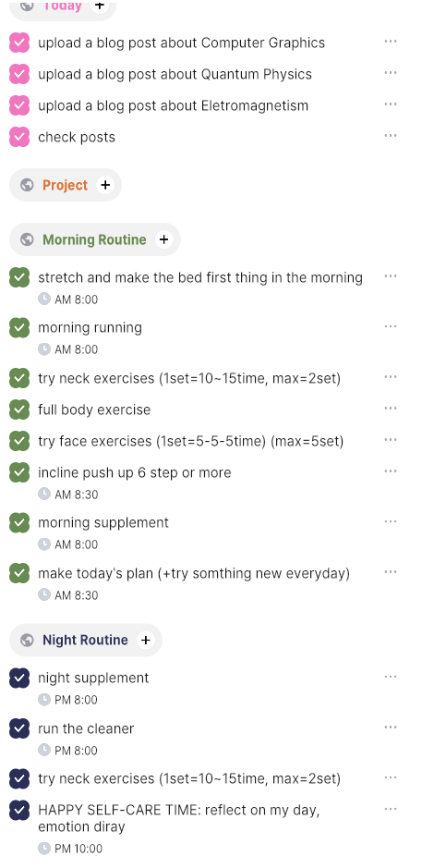
Task: Click the clock icon under morning running
Action: tap(44, 349)
